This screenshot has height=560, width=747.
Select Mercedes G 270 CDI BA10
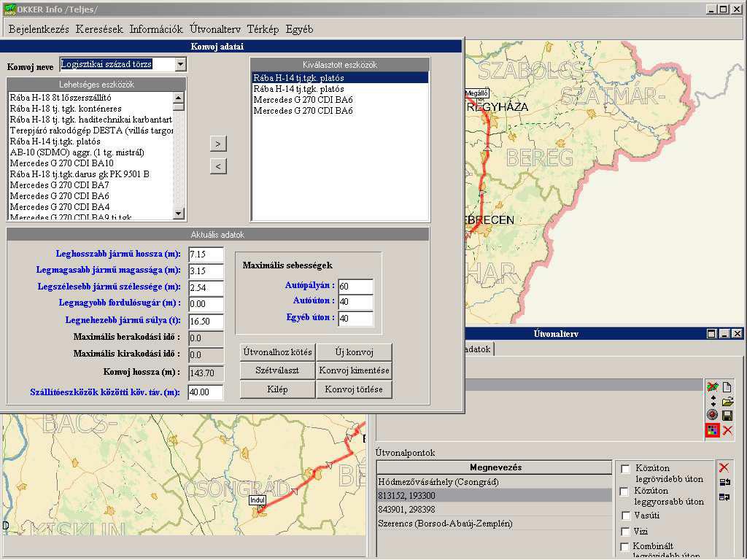coord(90,163)
